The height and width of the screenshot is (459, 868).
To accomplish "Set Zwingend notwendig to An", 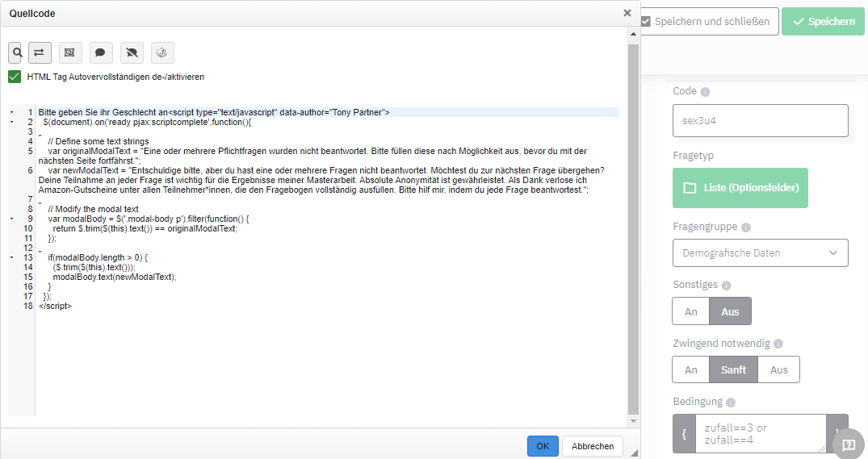I will 691,370.
